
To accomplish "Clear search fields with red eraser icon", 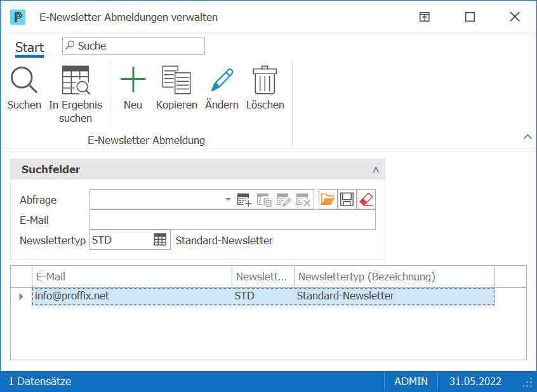I will point(366,199).
